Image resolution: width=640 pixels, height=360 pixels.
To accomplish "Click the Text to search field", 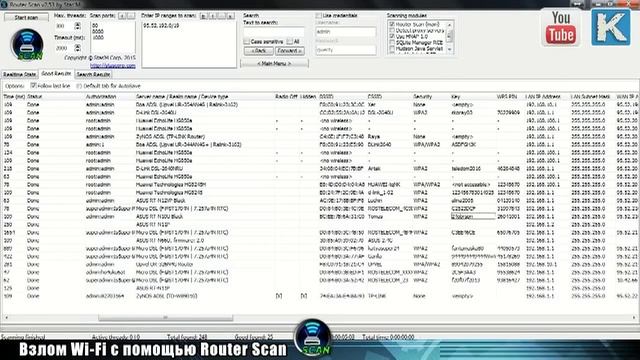I will [274, 32].
